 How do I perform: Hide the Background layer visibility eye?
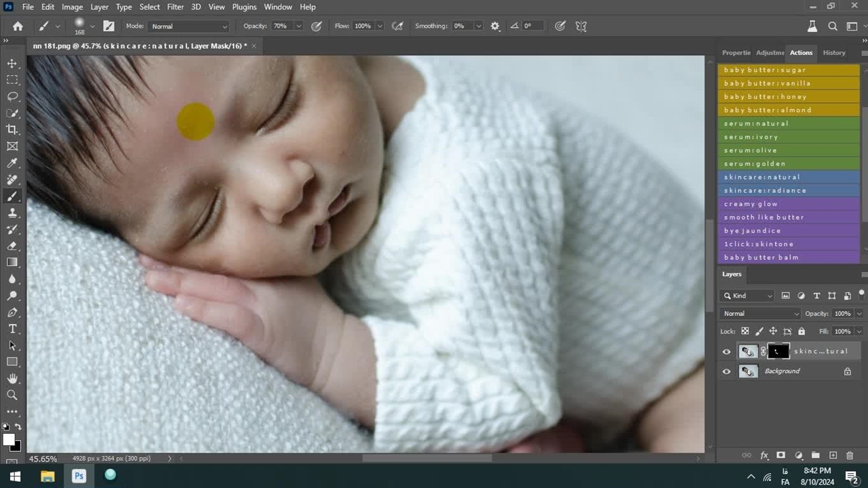[726, 371]
